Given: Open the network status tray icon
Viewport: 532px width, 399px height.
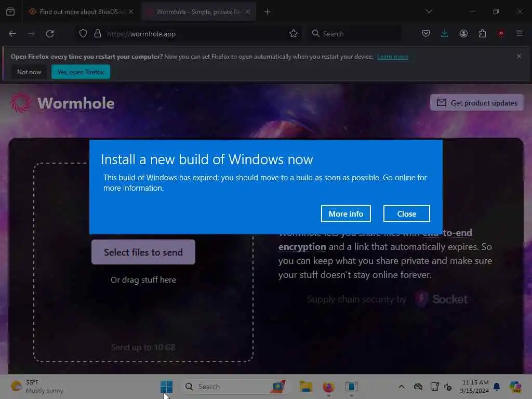Looking at the screenshot, I should 434,387.
